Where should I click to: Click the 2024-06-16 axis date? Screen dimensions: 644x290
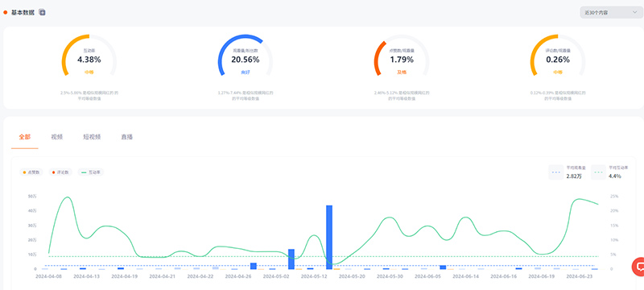point(504,276)
